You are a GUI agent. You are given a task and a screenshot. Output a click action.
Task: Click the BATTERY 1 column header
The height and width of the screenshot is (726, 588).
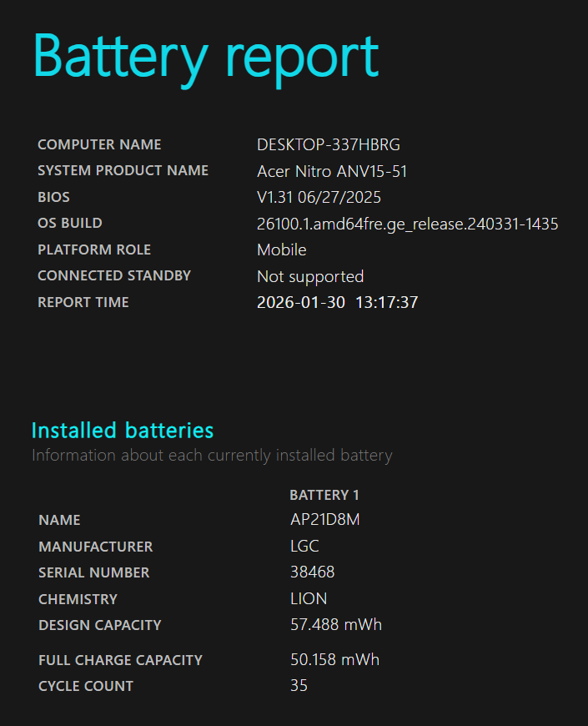(324, 495)
